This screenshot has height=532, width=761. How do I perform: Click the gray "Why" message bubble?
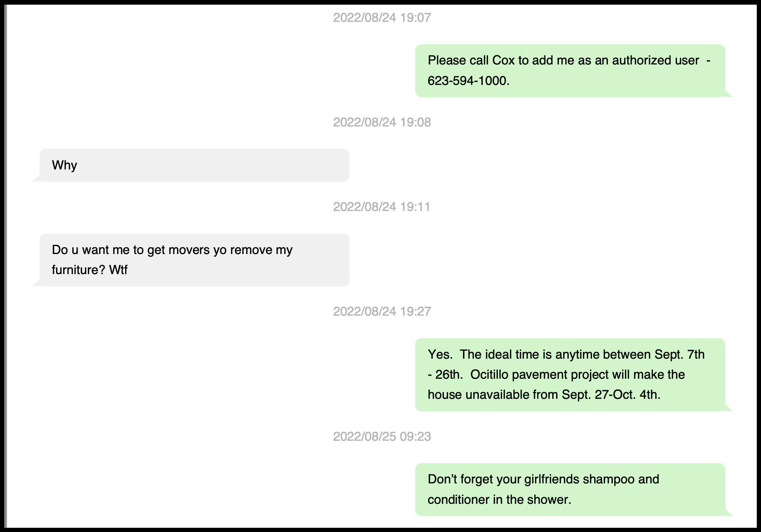click(x=194, y=165)
